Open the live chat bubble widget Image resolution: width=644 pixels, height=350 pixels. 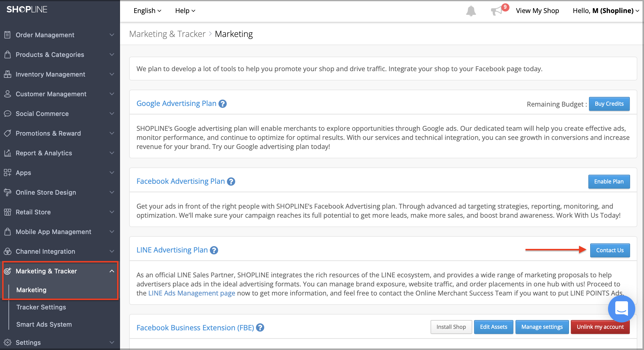tap(621, 309)
